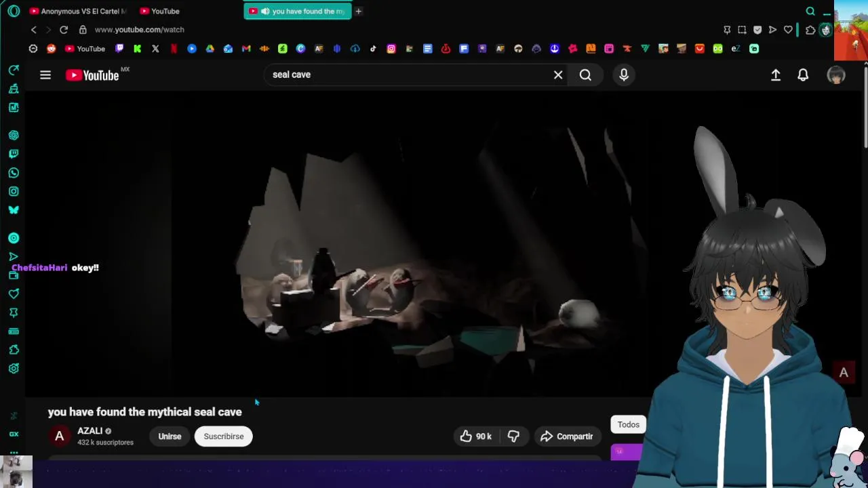The image size is (868, 488).
Task: Open sidebar music player icon
Action: tap(14, 238)
